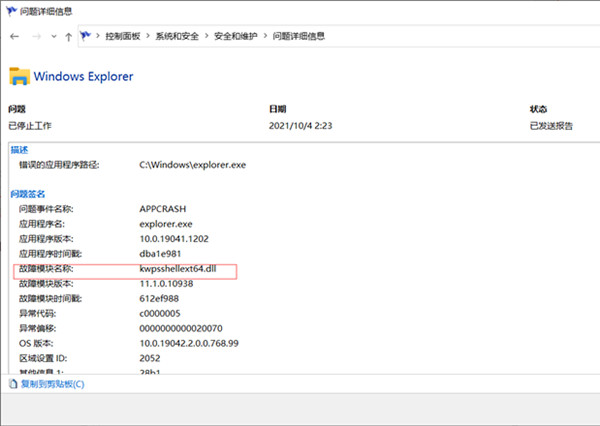
Task: Select timestamp dba1e981
Action: point(160,254)
